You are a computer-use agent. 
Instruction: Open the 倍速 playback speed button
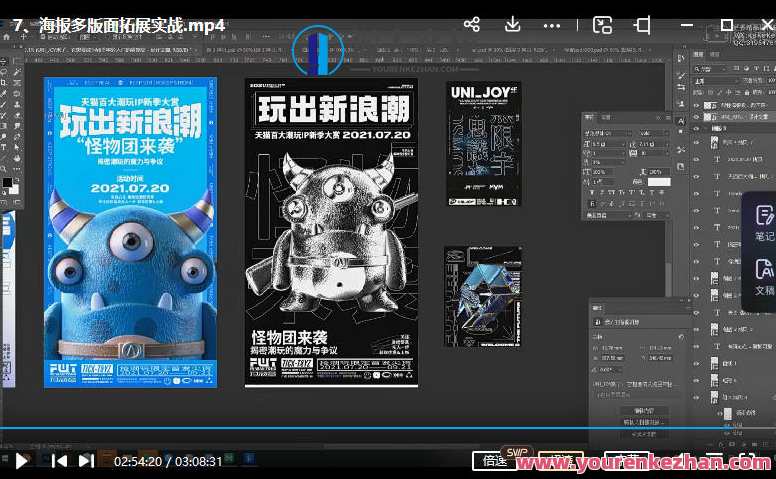[x=495, y=461]
